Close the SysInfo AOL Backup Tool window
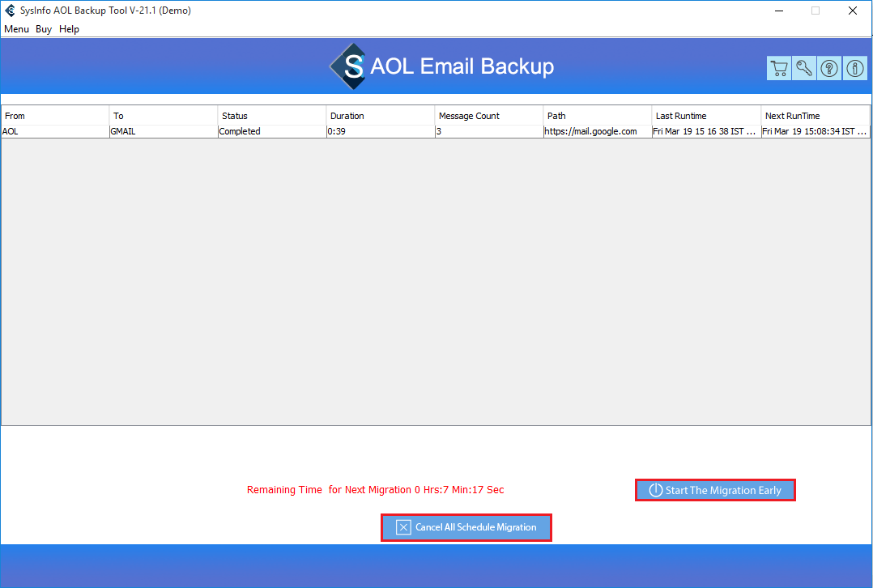Image resolution: width=873 pixels, height=588 pixels. pyautogui.click(x=853, y=11)
